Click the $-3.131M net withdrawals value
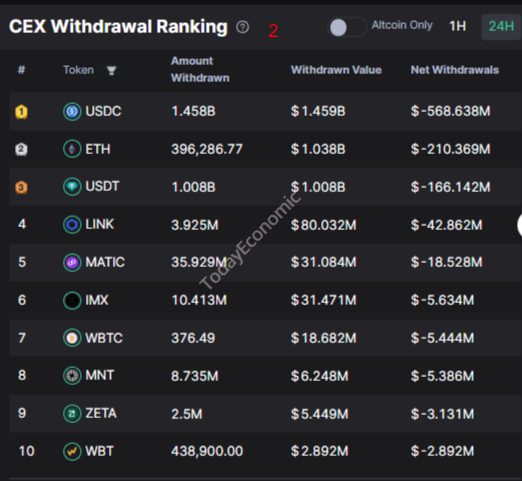This screenshot has height=481, width=522. [x=442, y=414]
